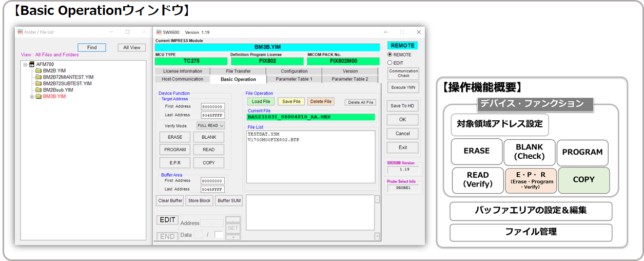Click the BM2B72MIANTEST.YIM folder icon

click(38, 77)
